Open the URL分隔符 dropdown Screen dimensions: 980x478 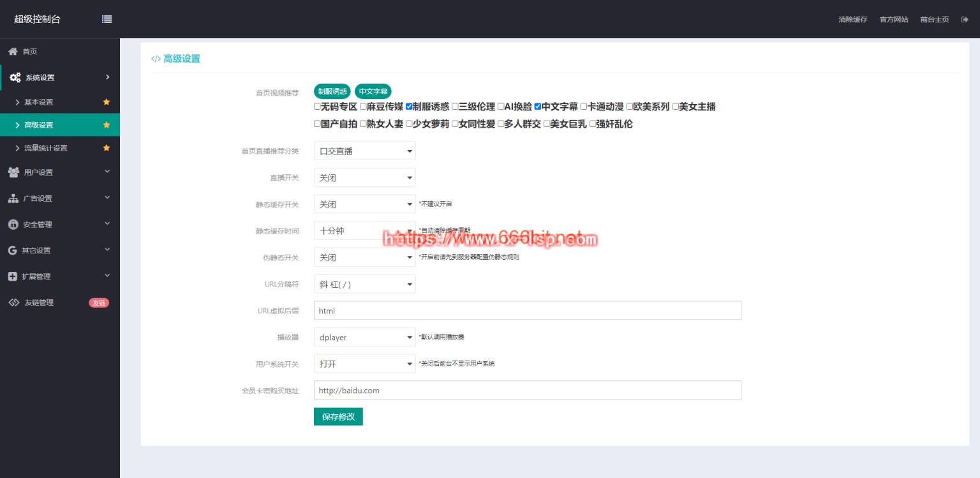(364, 284)
